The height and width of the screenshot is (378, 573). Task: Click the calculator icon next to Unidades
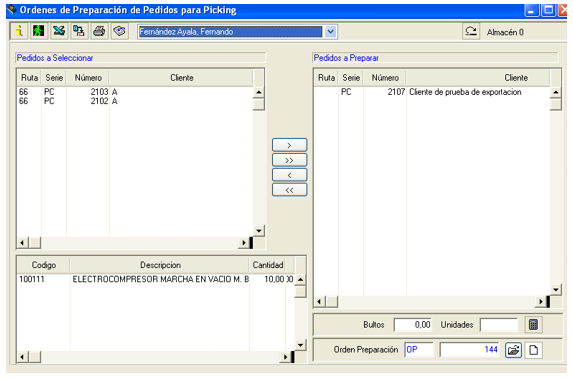click(533, 325)
